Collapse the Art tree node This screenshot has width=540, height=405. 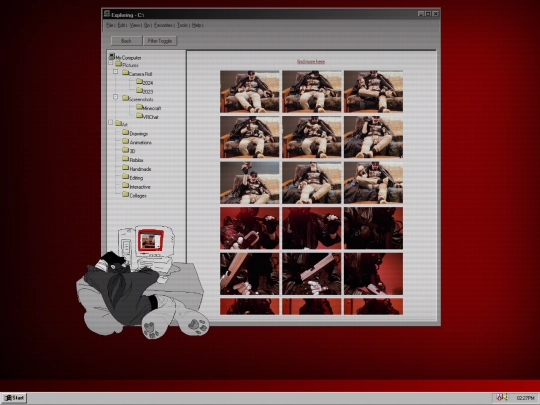[x=111, y=122]
